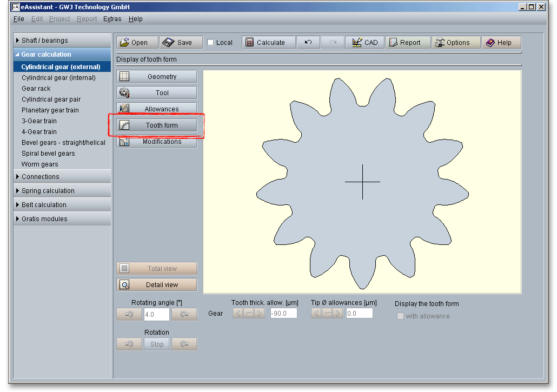557x392 pixels.
Task: Click the Rotating angle input field
Action: click(x=156, y=314)
